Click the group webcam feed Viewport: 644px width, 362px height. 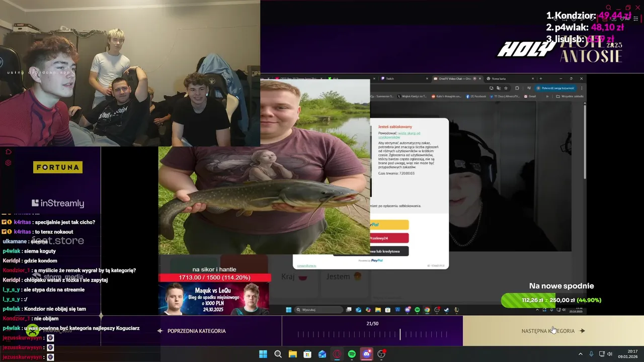point(130,73)
